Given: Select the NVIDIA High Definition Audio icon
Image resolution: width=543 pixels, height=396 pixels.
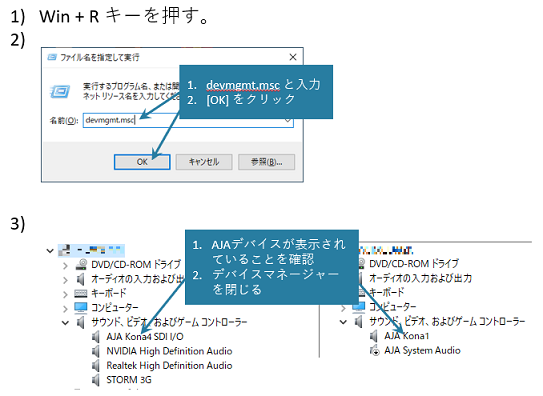Looking at the screenshot, I should click(96, 351).
